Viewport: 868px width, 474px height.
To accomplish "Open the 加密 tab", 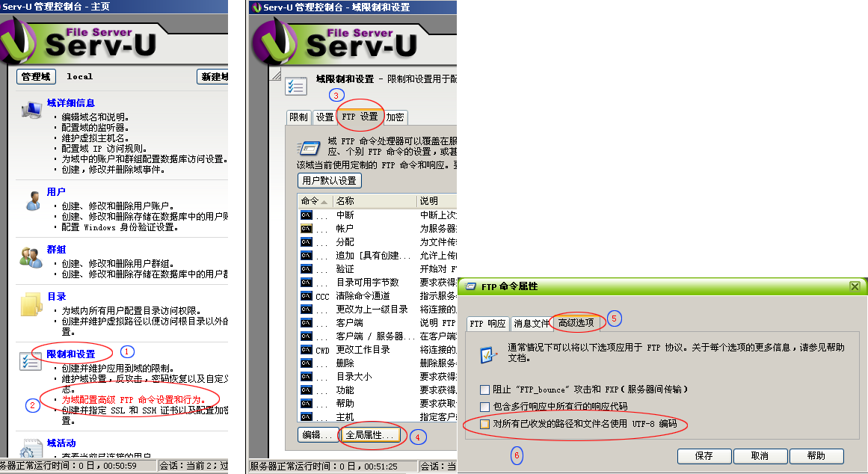I will 395,117.
